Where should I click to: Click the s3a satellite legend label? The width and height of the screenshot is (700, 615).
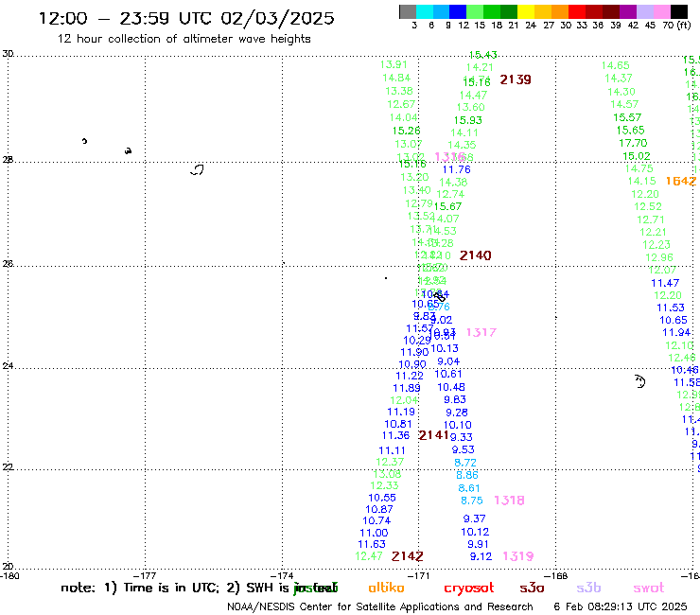point(532,588)
